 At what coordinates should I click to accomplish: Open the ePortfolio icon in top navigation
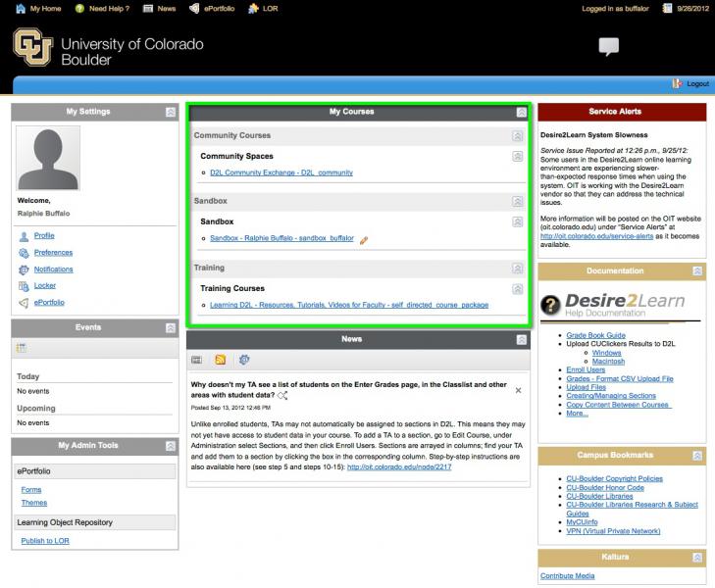tap(194, 8)
